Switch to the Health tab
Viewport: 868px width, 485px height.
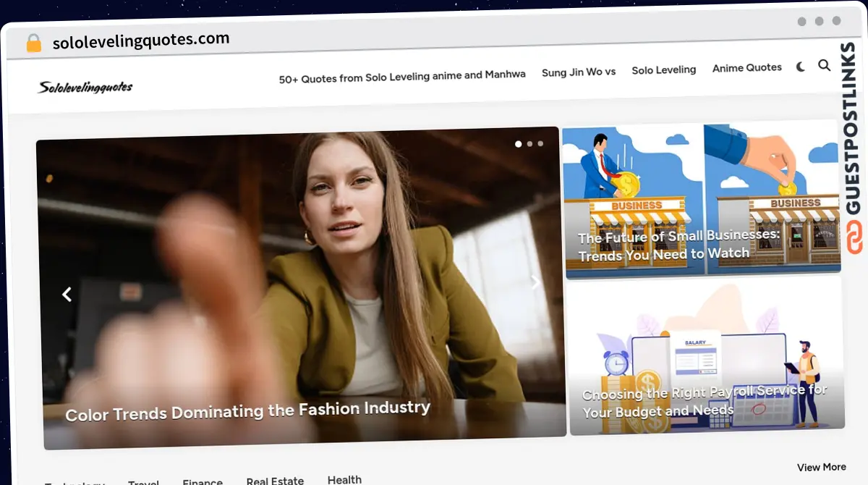click(344, 479)
